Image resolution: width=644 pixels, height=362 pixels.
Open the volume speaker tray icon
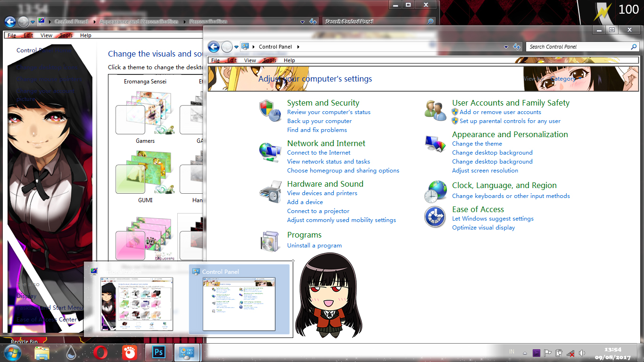click(582, 353)
